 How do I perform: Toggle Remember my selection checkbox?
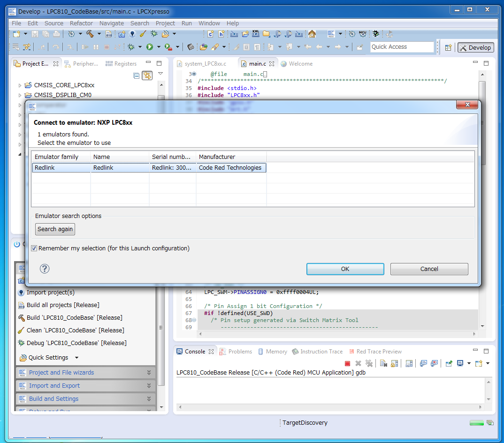(x=34, y=248)
